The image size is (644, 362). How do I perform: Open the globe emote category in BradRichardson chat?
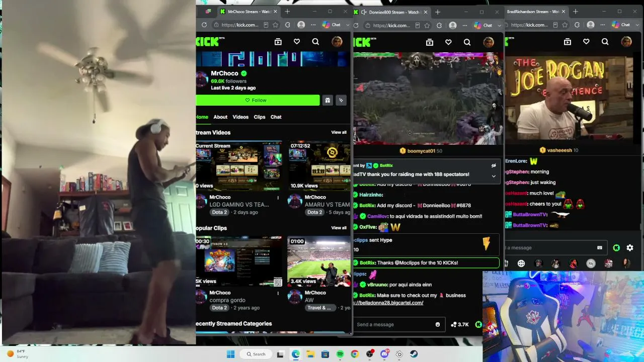coord(521,263)
